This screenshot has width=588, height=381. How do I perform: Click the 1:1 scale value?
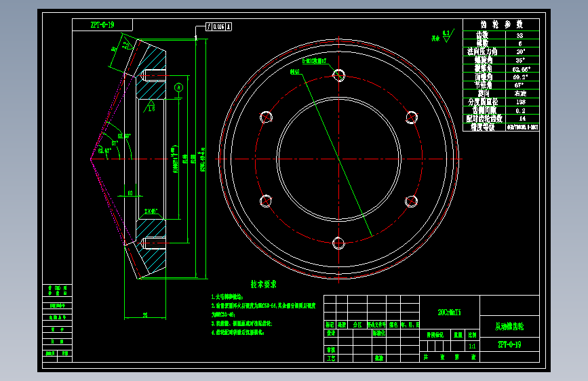(472, 346)
